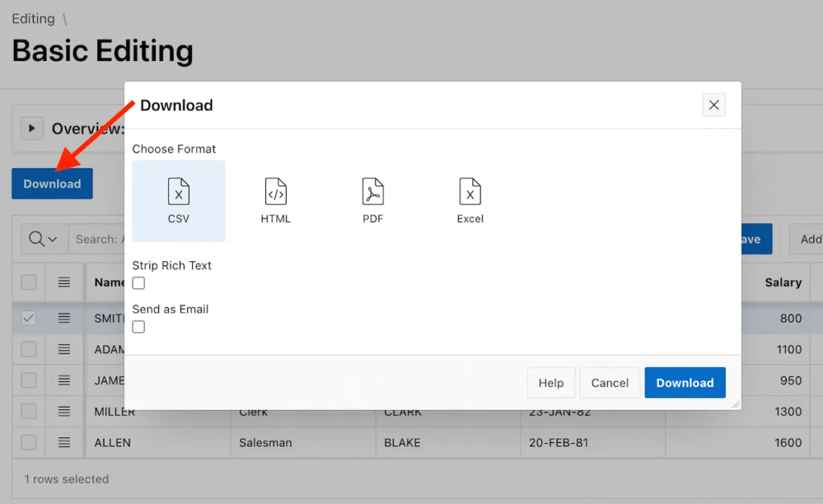Check the ADAMS row checkbox
The width and height of the screenshot is (823, 504).
click(29, 349)
